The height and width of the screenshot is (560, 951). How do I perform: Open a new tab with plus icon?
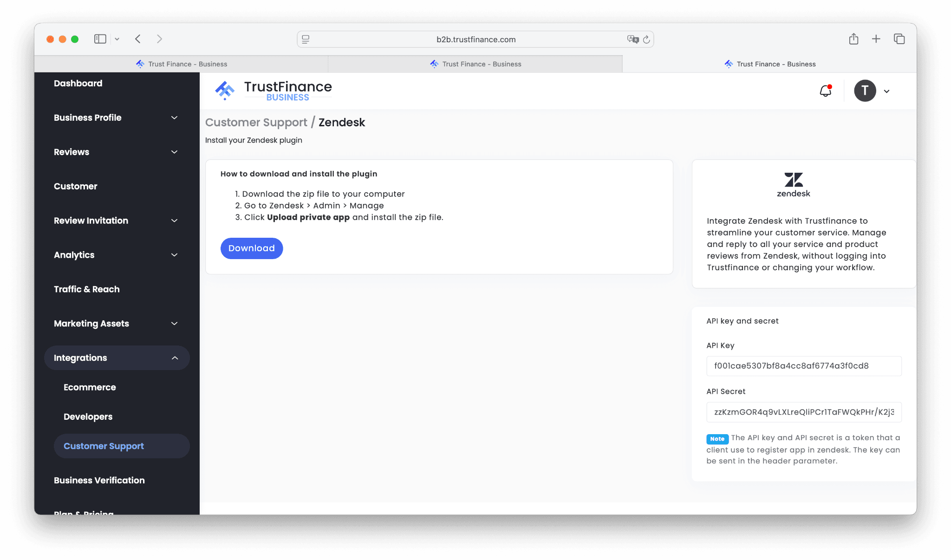(x=876, y=39)
